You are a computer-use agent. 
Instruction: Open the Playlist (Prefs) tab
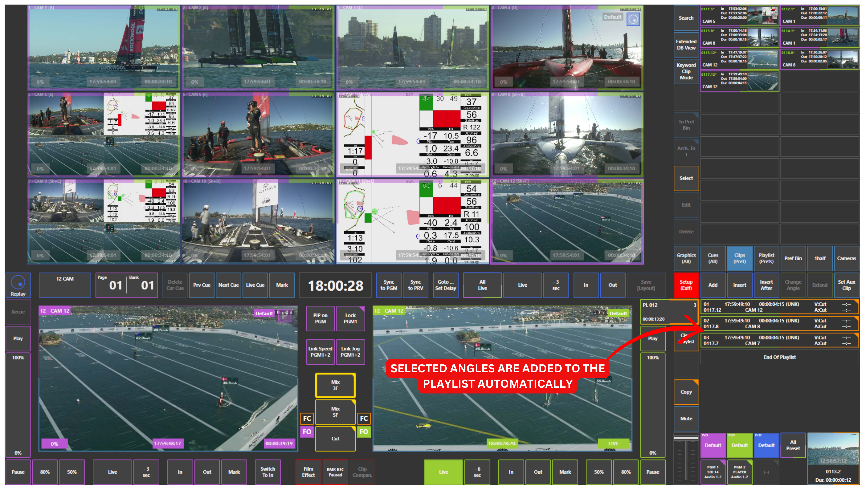766,258
